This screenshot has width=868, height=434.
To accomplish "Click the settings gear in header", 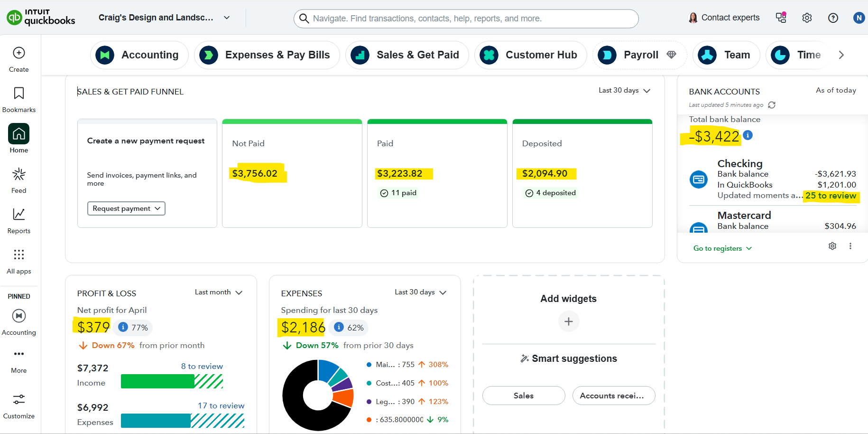I will [x=807, y=18].
